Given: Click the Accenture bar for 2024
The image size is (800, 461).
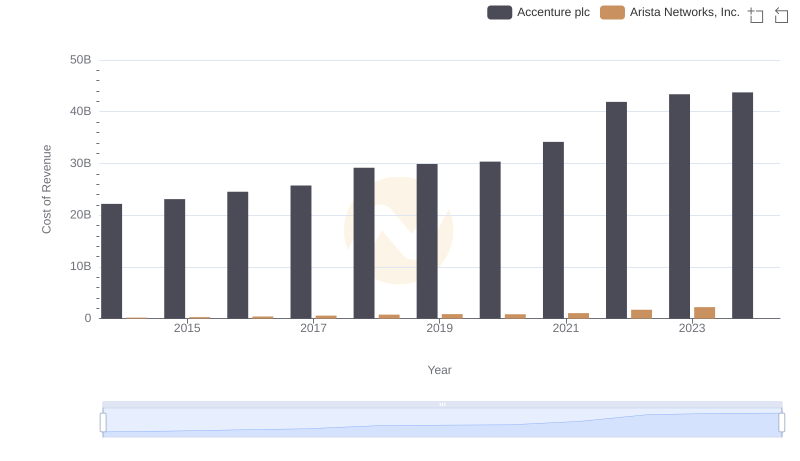Looking at the screenshot, I should click(742, 206).
